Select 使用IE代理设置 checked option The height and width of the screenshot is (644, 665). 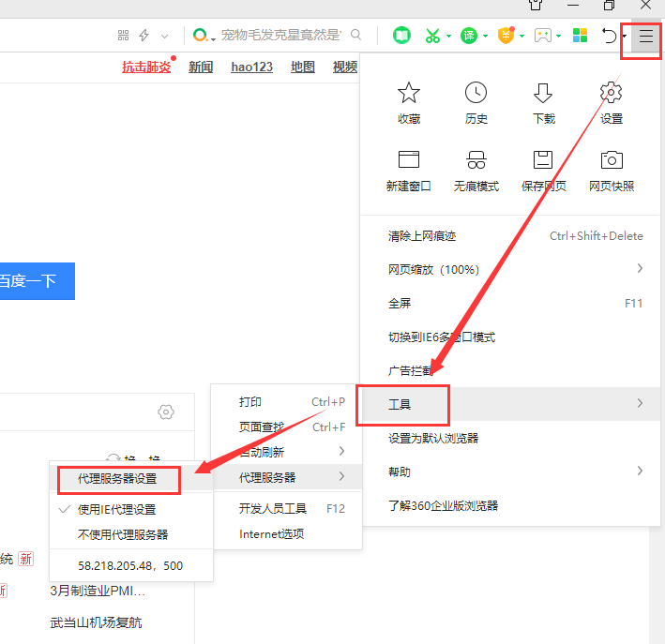[x=131, y=509]
